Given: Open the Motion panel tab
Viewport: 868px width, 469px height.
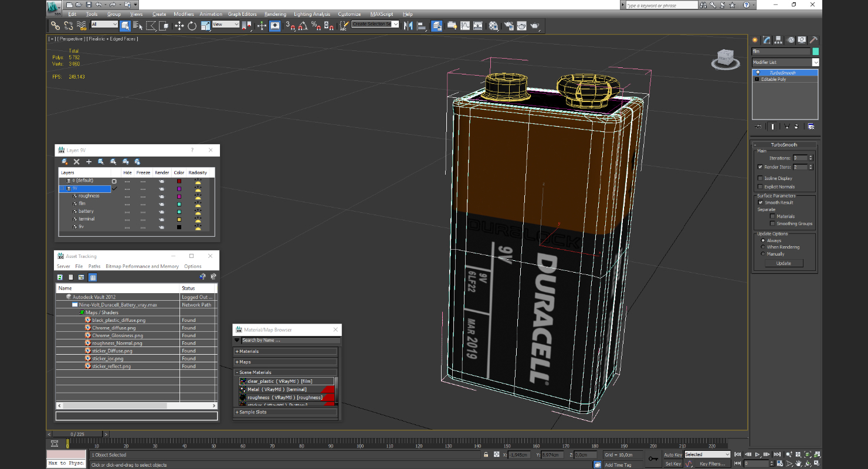Looking at the screenshot, I should coord(791,40).
